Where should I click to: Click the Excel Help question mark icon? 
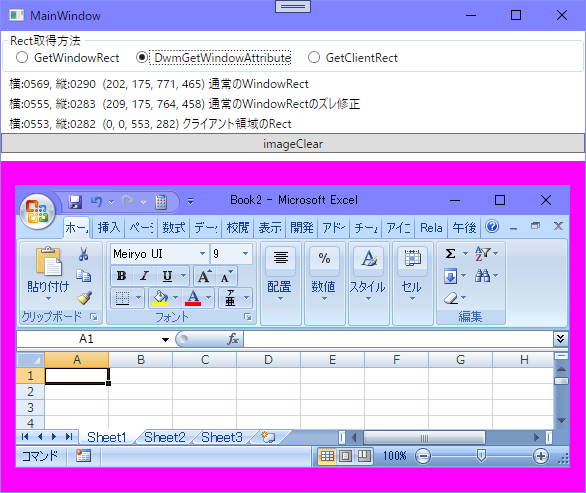pos(492,226)
